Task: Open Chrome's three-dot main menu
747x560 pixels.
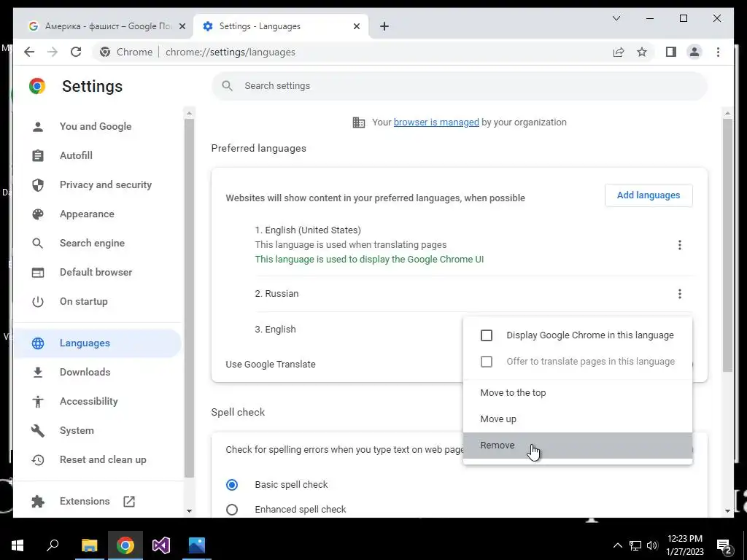Action: click(x=718, y=52)
